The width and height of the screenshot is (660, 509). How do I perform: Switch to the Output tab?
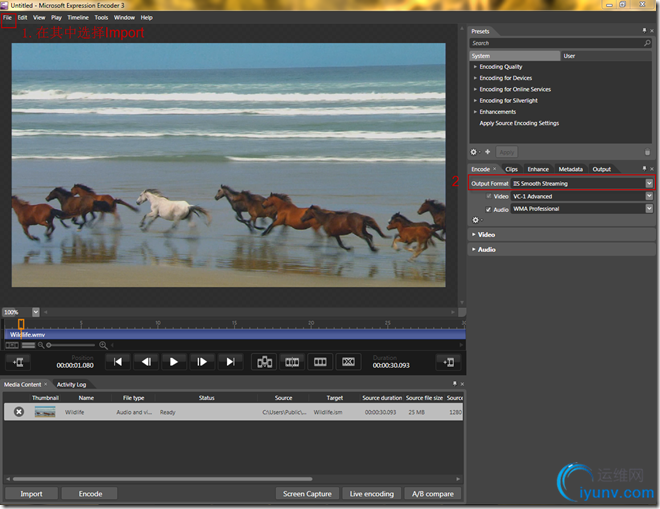click(601, 169)
